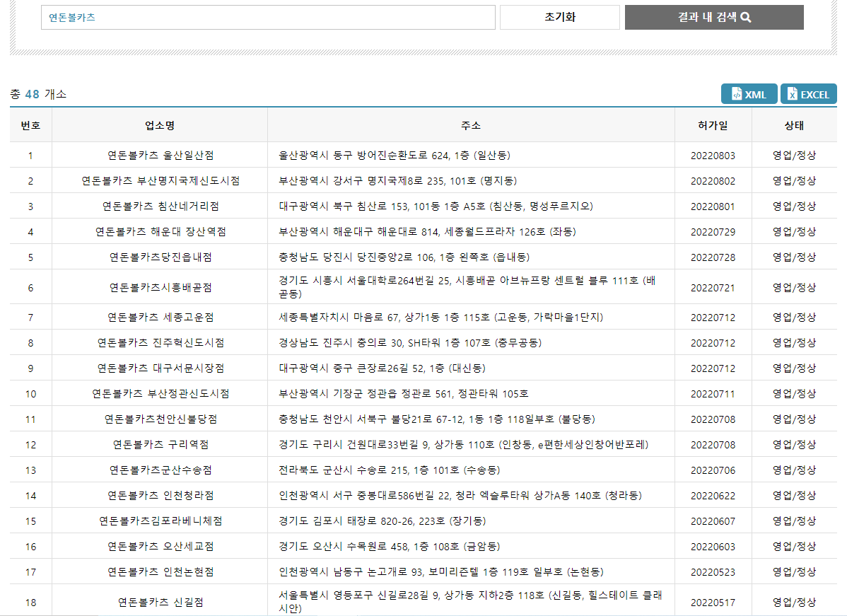Click address 경기도 시흥시 서울대학로264번길 25
Viewport: 847px width, 616px height.
pyautogui.click(x=467, y=287)
